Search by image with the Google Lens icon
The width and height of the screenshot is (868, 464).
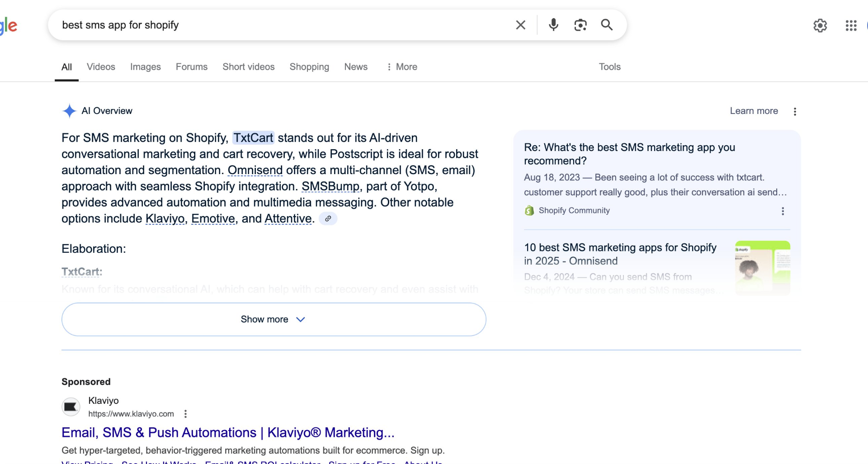click(x=580, y=25)
